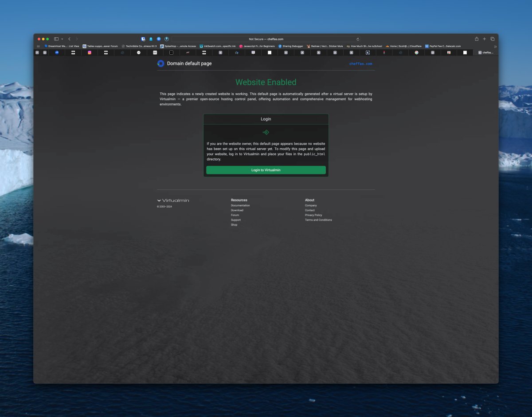Click the Domain default page logo icon
Image resolution: width=532 pixels, height=417 pixels.
click(160, 63)
